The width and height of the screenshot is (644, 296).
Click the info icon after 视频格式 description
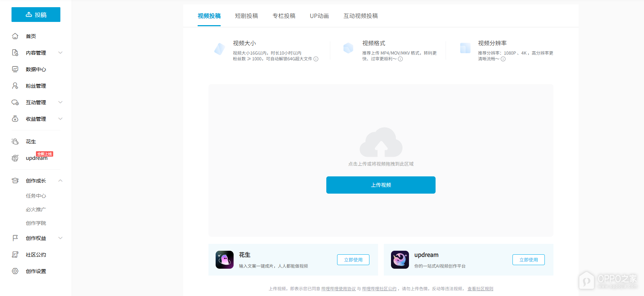pos(400,59)
